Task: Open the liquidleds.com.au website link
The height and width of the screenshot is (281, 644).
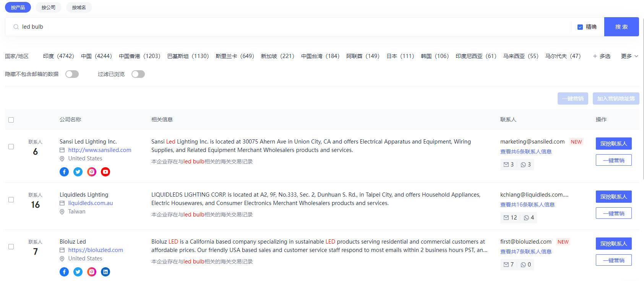Action: pos(91,203)
